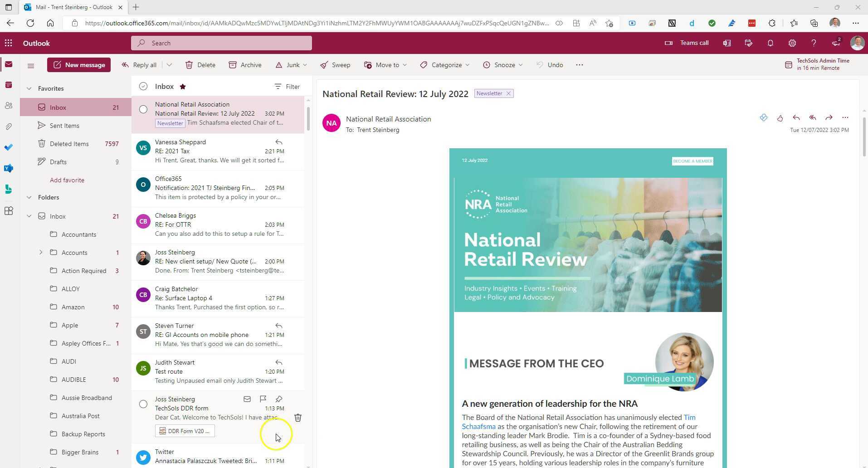The height and width of the screenshot is (468, 868).
Task: Open the Sent Items folder
Action: pyautogui.click(x=64, y=126)
